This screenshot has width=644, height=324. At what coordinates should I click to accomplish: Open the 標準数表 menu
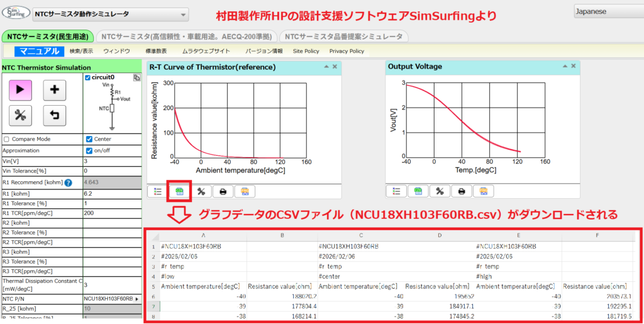click(x=156, y=52)
